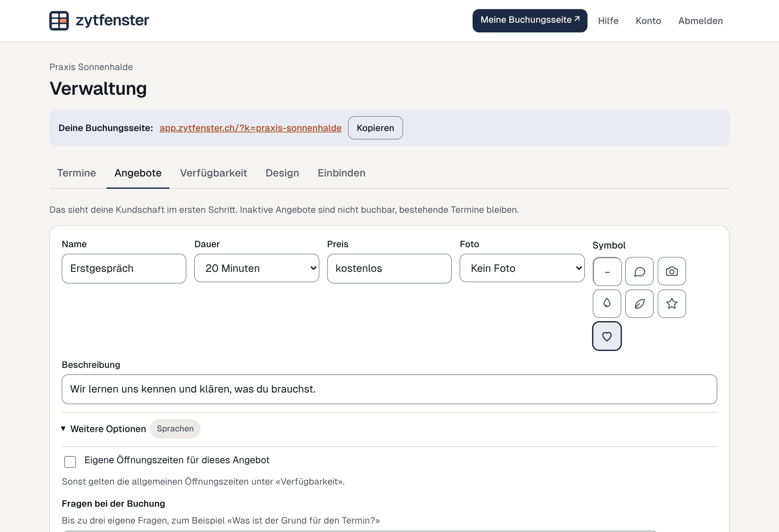779x532 pixels.
Task: Click the Symbol label
Action: (x=609, y=245)
